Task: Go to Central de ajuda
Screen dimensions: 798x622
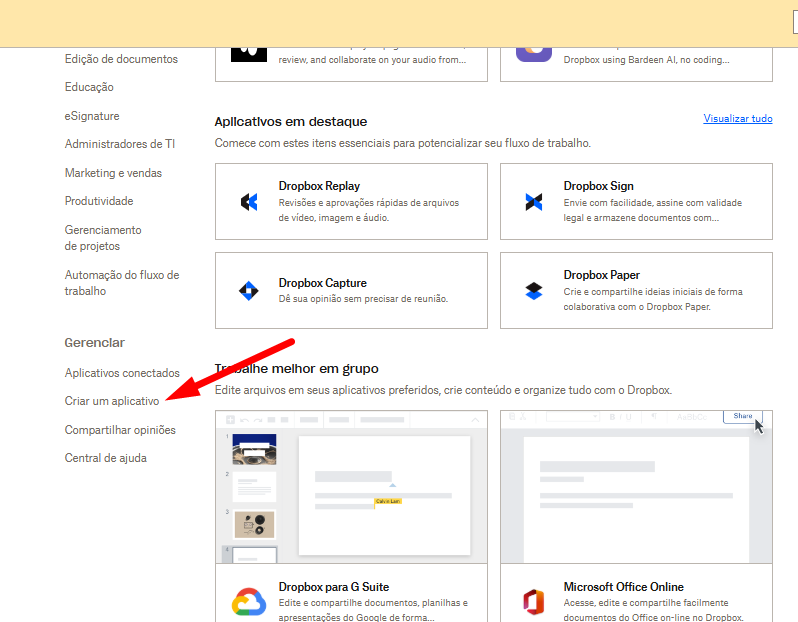Action: [105, 458]
